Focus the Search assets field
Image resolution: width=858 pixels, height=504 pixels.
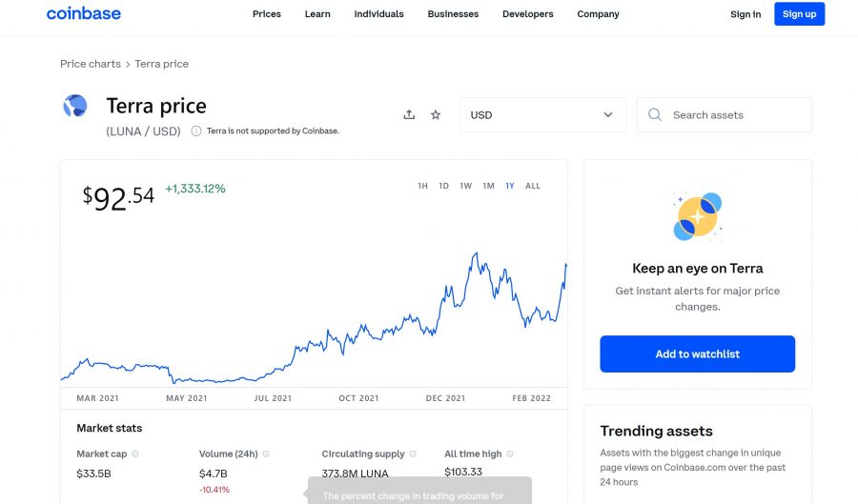click(724, 114)
